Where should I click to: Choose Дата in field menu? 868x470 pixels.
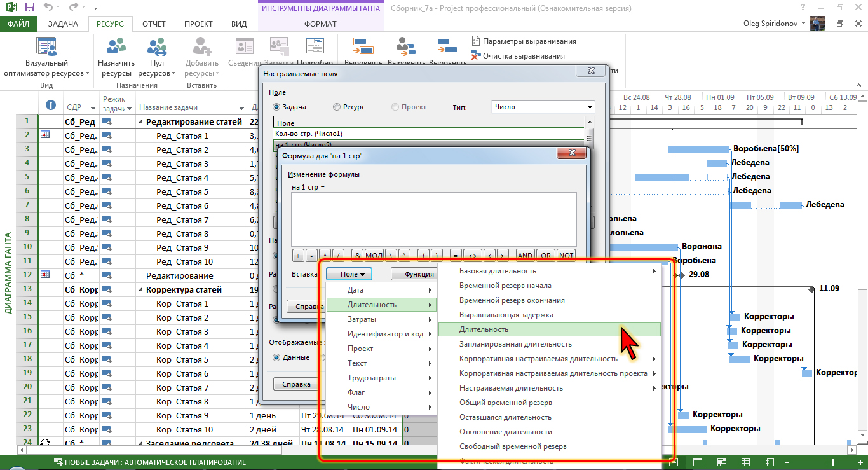click(x=381, y=290)
